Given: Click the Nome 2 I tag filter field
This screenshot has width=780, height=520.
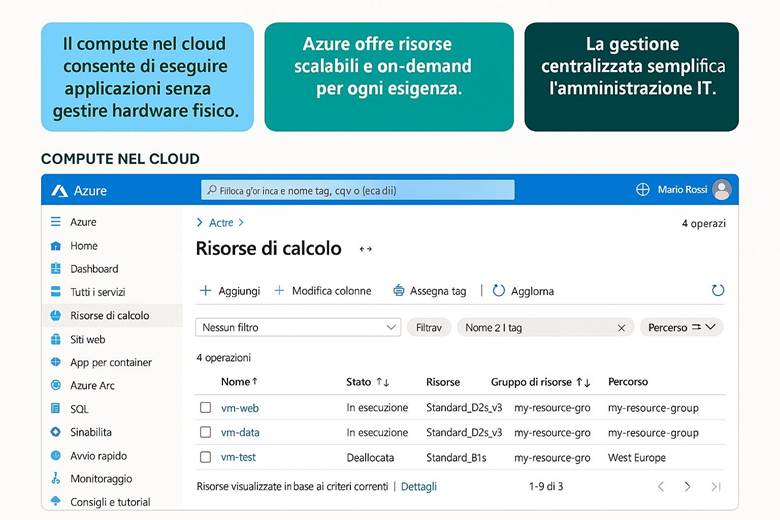Looking at the screenshot, I should pyautogui.click(x=546, y=327).
